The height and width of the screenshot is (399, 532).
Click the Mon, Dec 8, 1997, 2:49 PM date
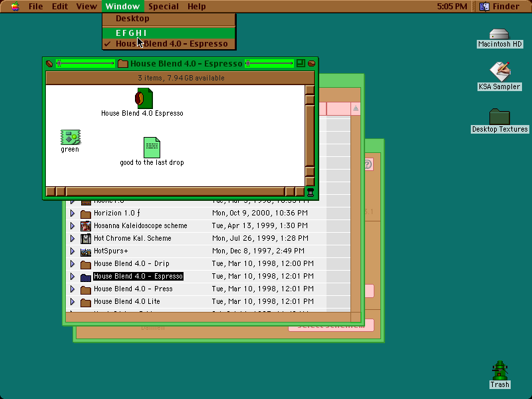click(258, 251)
